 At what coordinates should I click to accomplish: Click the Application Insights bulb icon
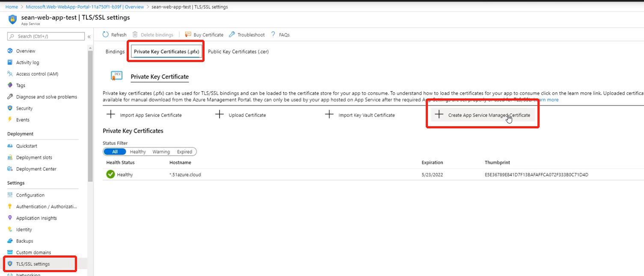tap(10, 218)
